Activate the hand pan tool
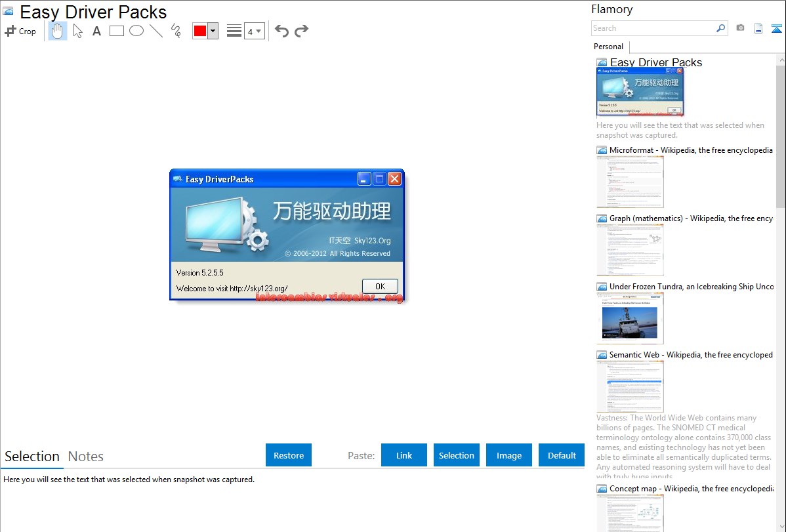 tap(58, 31)
